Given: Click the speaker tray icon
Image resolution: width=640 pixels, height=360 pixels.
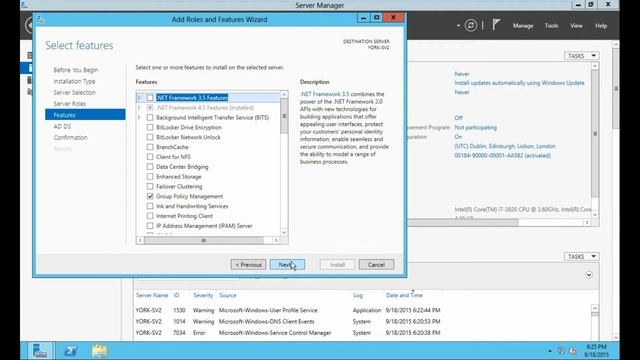Looking at the screenshot, I should 573,351.
